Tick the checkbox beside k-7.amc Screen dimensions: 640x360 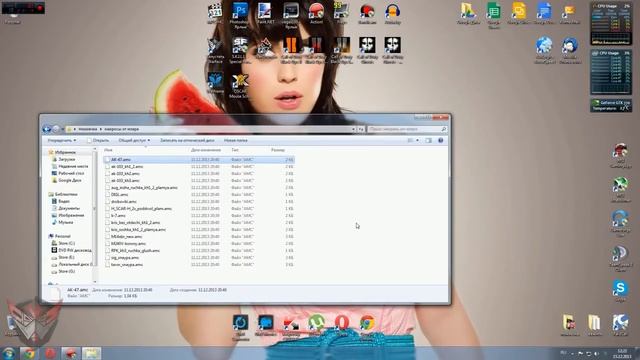point(107,216)
